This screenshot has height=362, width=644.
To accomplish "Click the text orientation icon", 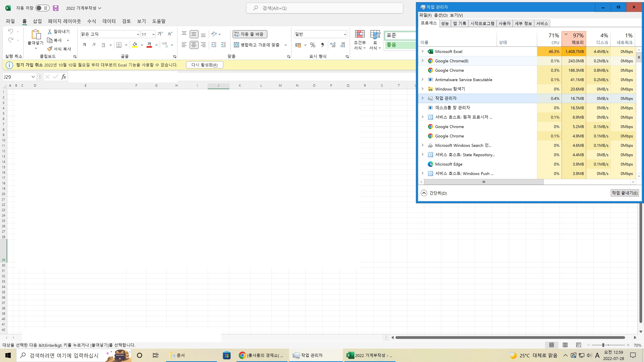I will pos(214,34).
